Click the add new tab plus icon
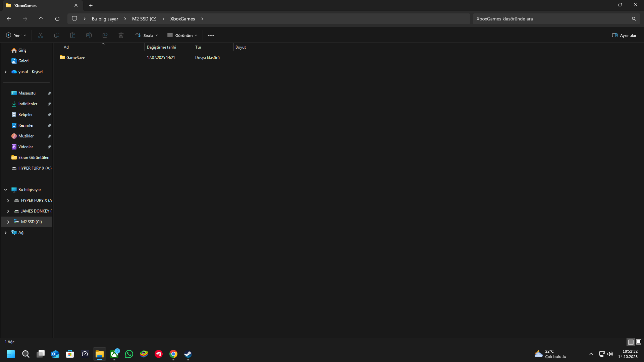Viewport: 644px width, 362px height. [x=91, y=5]
